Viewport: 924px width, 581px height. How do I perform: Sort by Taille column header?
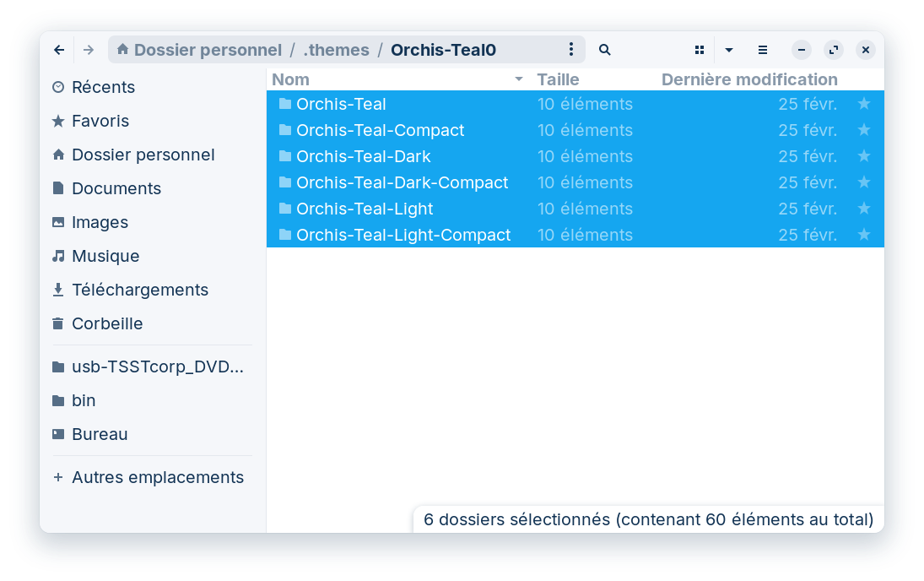point(558,79)
